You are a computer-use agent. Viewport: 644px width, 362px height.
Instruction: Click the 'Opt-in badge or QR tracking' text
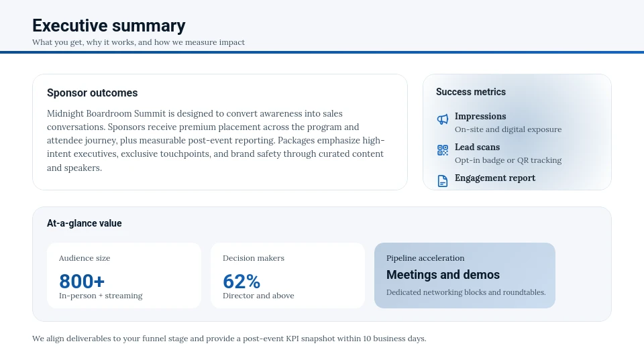tap(508, 160)
